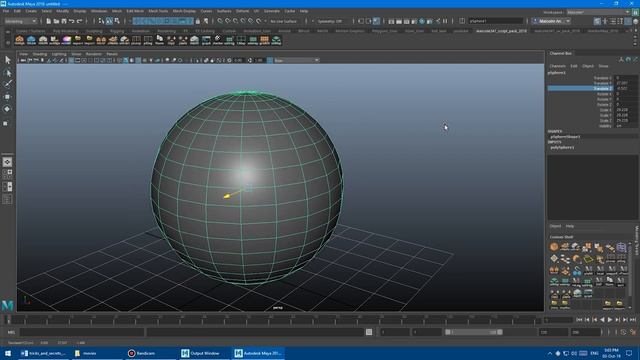Activate the Scale tool in toolbox
The height and width of the screenshot is (360, 640).
[6, 123]
